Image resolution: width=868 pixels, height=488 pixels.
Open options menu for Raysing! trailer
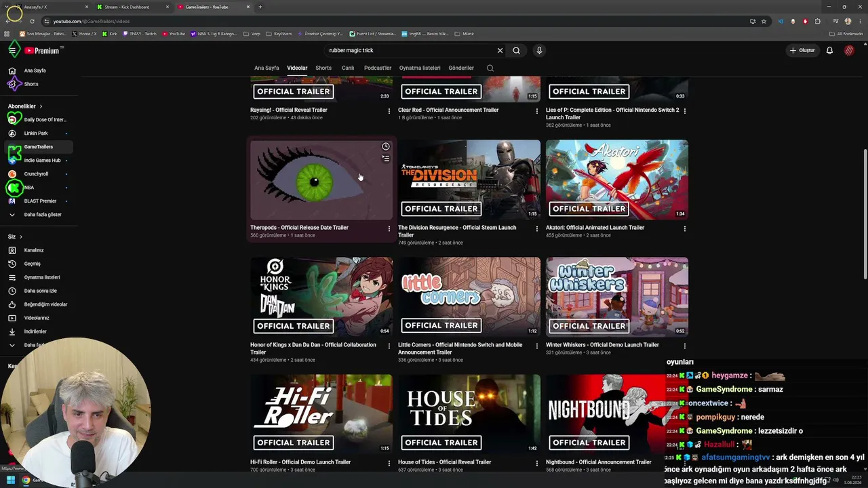[389, 110]
